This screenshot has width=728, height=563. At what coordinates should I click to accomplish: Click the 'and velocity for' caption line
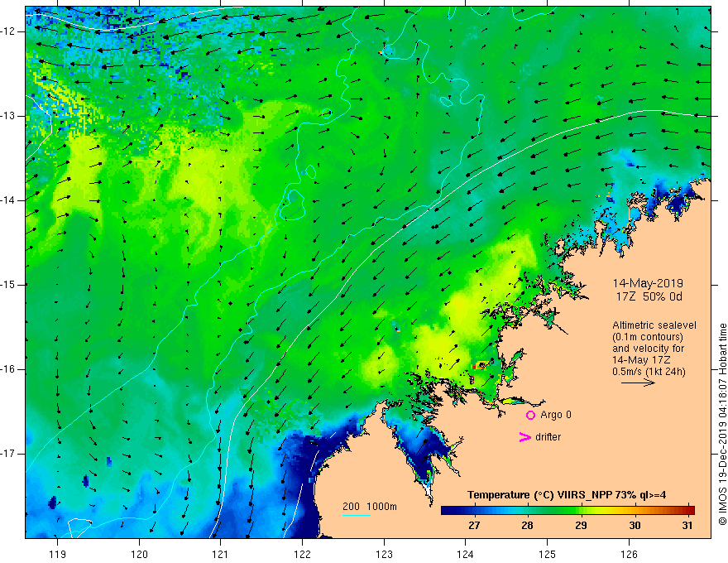tap(648, 349)
